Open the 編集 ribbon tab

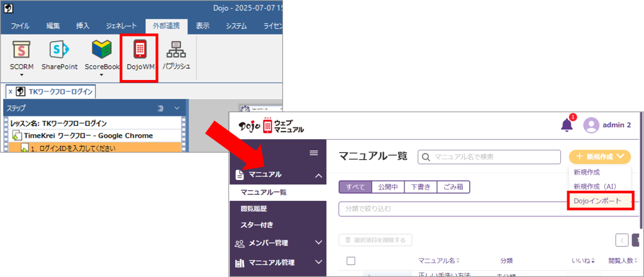coord(53,26)
